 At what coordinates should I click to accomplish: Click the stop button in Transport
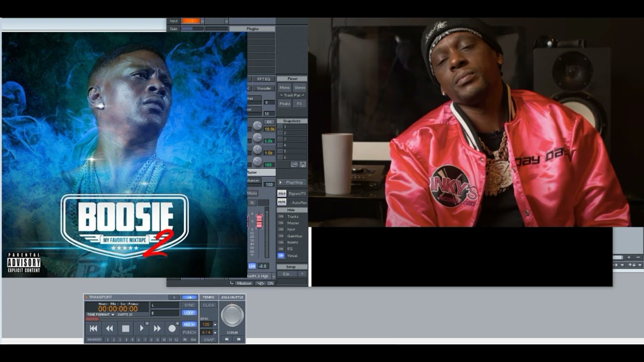126,328
